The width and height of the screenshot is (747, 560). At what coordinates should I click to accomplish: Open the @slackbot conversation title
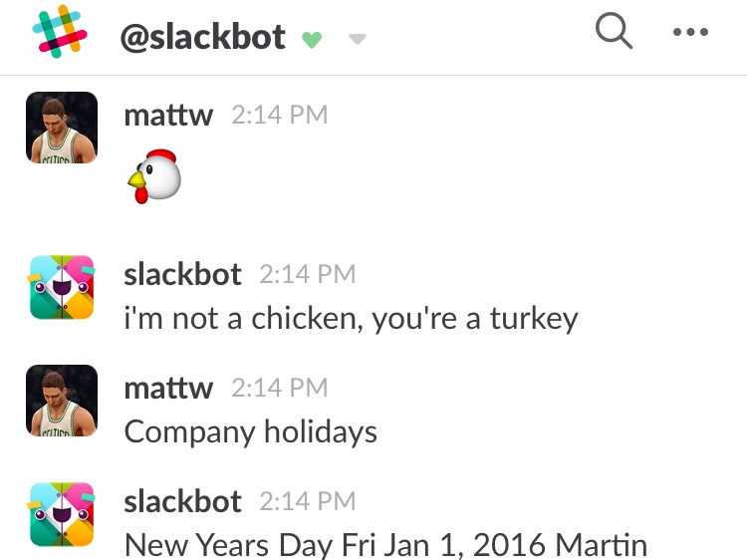pyautogui.click(x=203, y=37)
